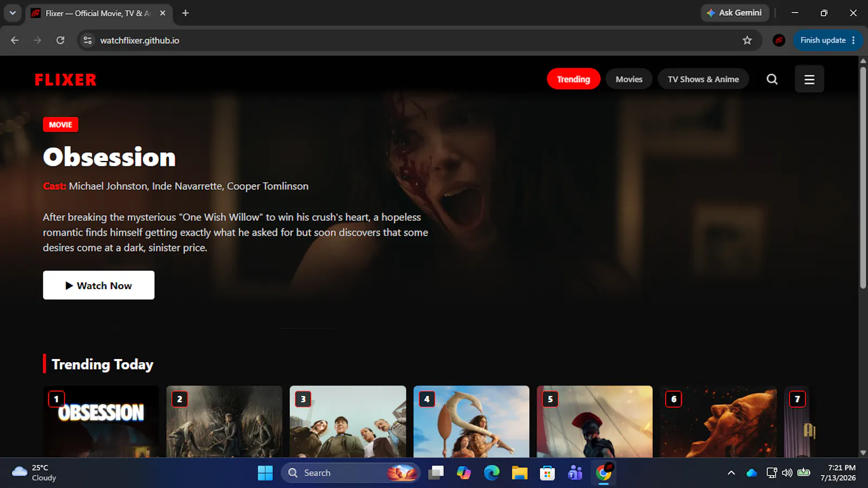Open the tab search dropdown arrow

[12, 12]
